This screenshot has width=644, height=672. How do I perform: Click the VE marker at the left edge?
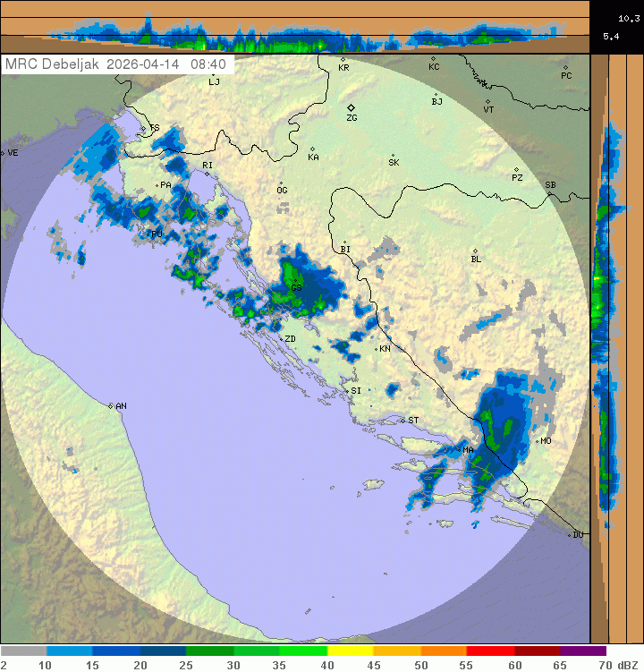3,153
